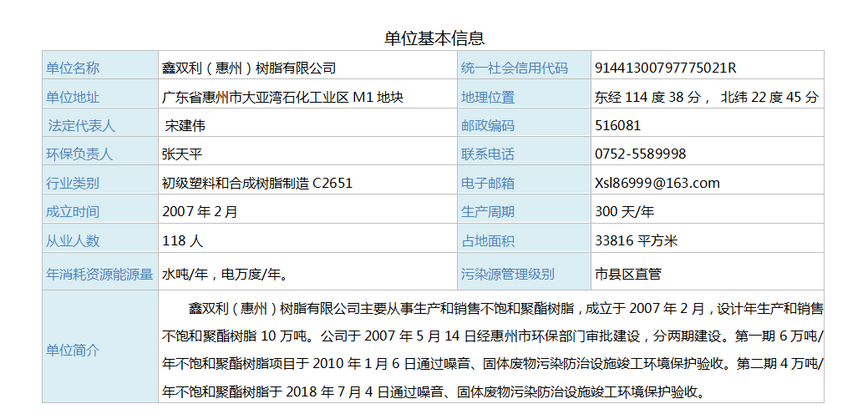Click legal representative name 宋建伟
This screenshot has height=419, width=868.
[x=185, y=126]
